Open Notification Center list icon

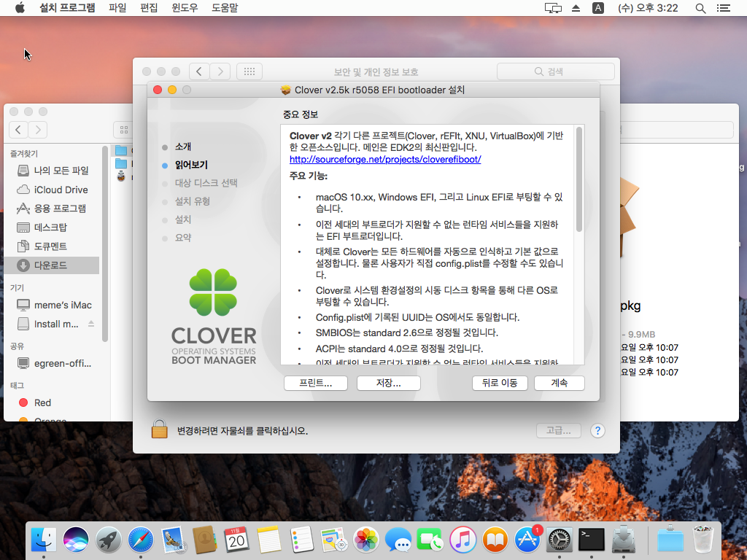(724, 7)
